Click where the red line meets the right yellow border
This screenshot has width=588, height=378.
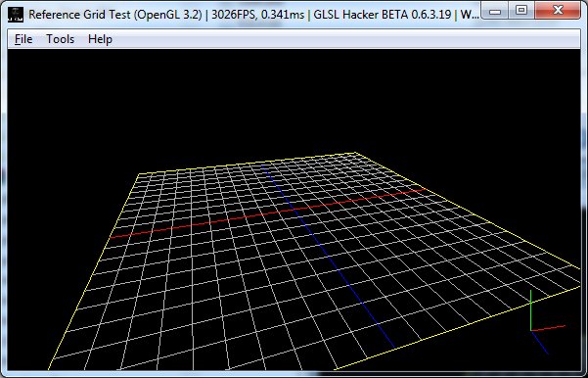(x=426, y=189)
